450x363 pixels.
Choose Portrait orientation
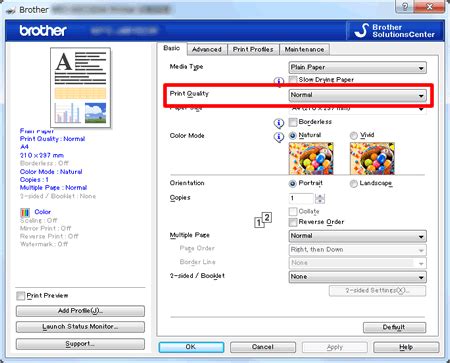click(x=293, y=184)
